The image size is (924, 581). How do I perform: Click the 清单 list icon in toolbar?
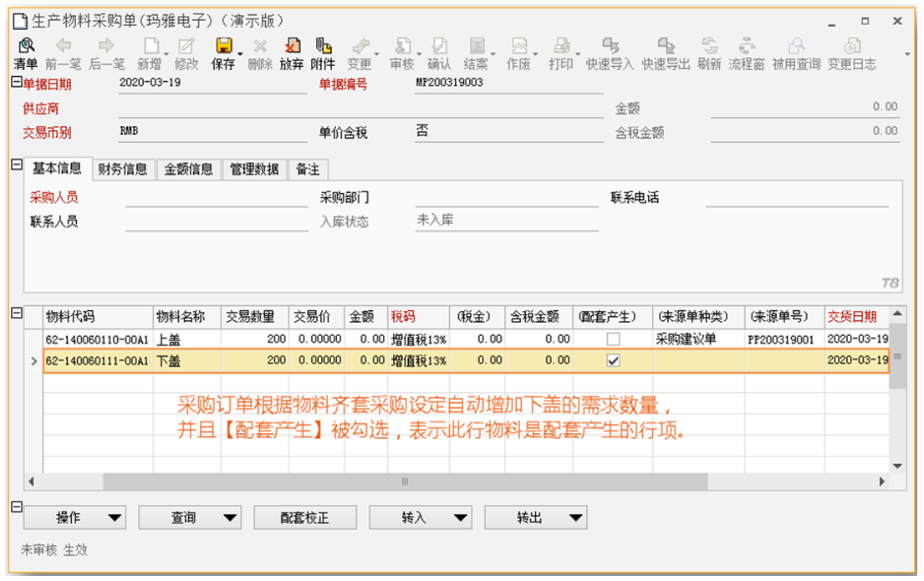click(x=26, y=54)
